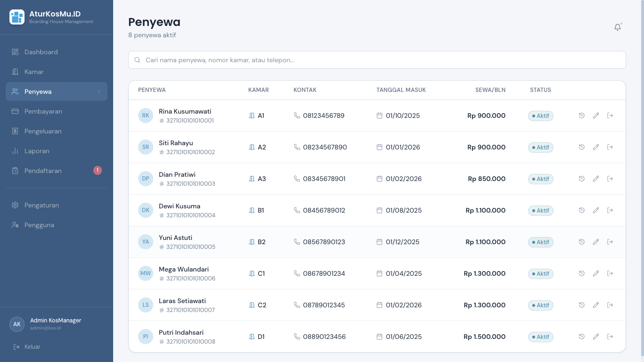The height and width of the screenshot is (362, 644).
Task: Open the Dashboard menu
Action: point(41,52)
